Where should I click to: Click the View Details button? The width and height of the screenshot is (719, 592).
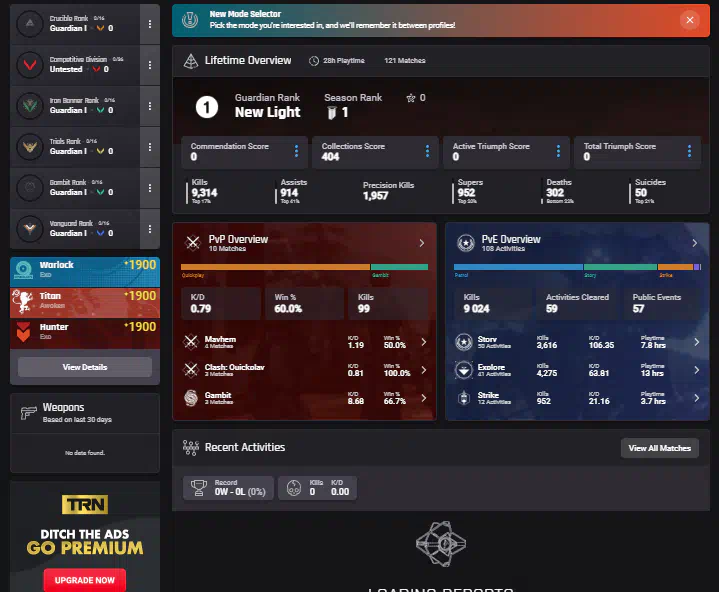click(x=85, y=367)
